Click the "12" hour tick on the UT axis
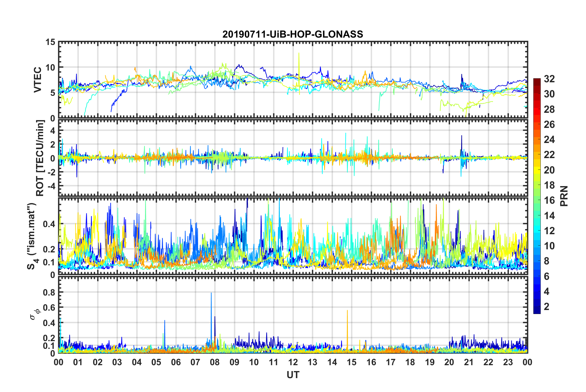Image resolution: width=586 pixels, height=392 pixels. coord(293,362)
